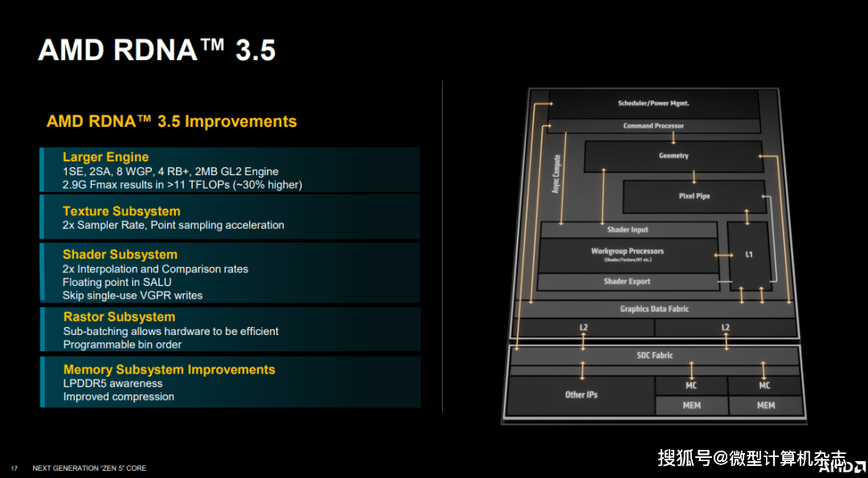Click the Async Compute vertical label
This screenshot has width=868, height=478.
point(555,174)
